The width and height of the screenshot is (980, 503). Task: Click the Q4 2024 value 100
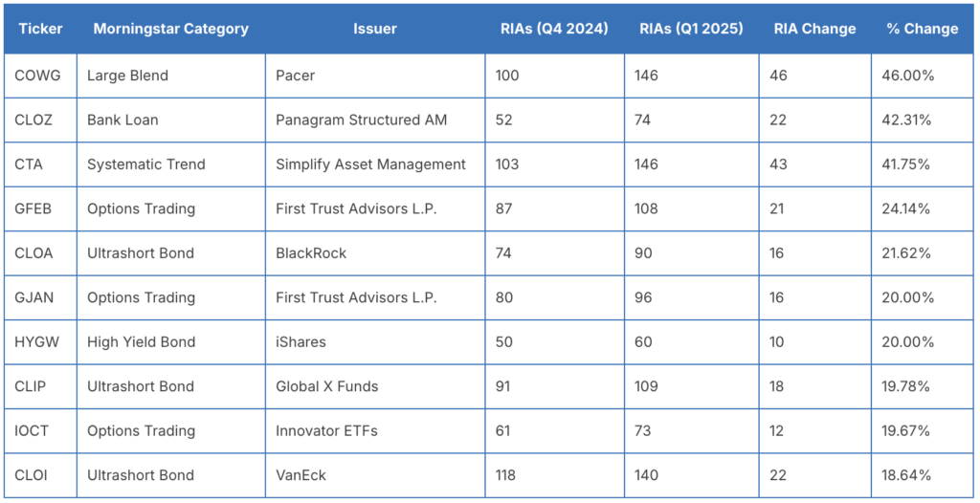pyautogui.click(x=507, y=76)
